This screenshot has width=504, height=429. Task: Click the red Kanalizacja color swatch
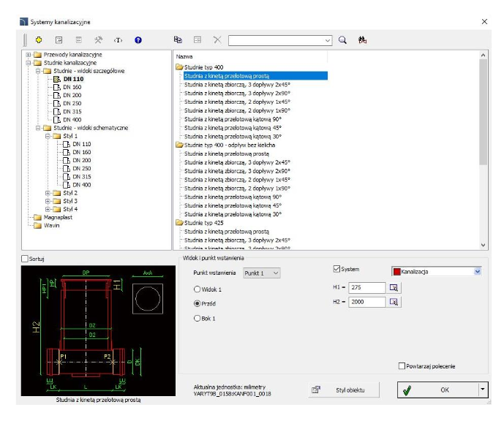click(x=398, y=271)
